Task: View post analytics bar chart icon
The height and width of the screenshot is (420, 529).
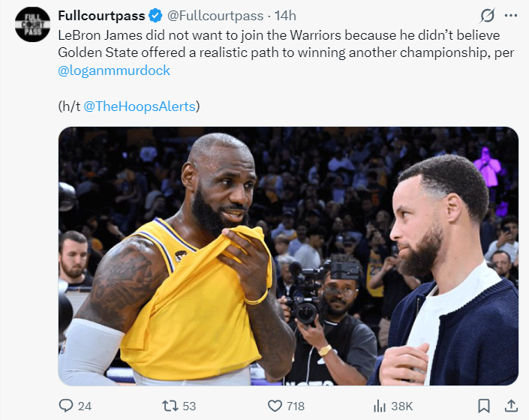Action: pos(380,406)
